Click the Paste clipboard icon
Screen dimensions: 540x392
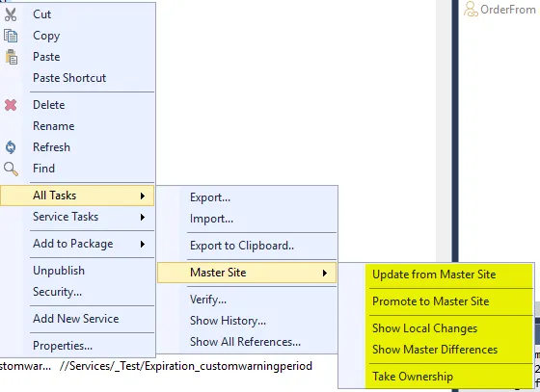pyautogui.click(x=11, y=57)
